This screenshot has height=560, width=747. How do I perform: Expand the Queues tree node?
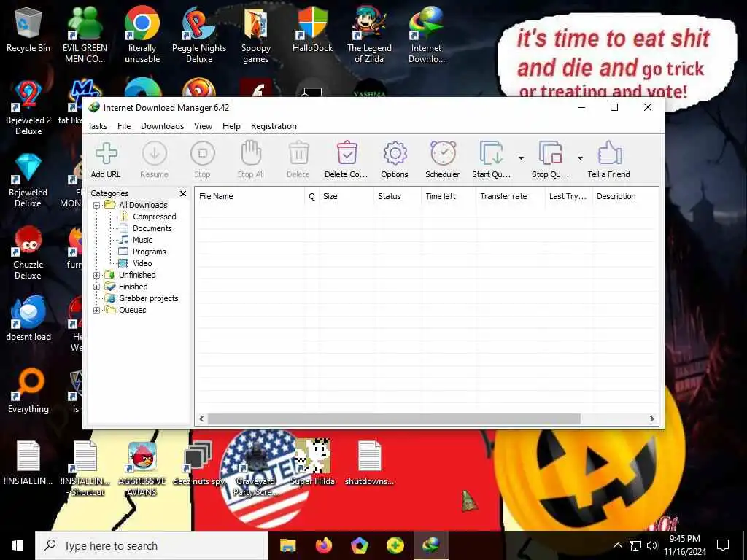tap(97, 311)
